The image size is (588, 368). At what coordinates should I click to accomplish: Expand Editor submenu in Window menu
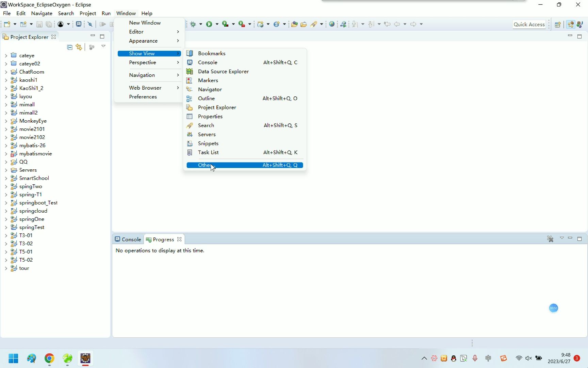[x=149, y=32]
